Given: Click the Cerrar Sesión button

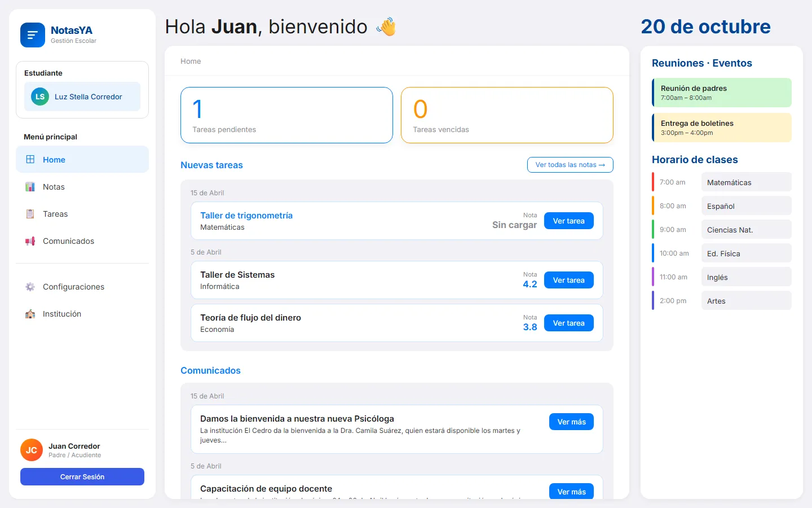Looking at the screenshot, I should (82, 476).
